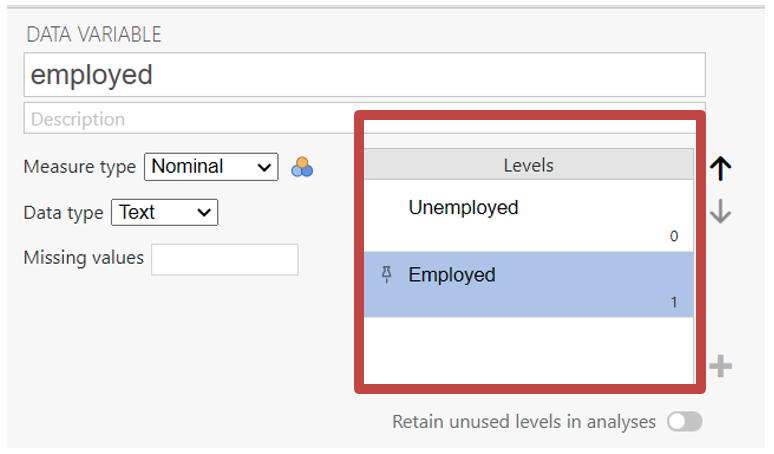Click the variable name field containing employed
This screenshot has height=454, width=774.
364,75
